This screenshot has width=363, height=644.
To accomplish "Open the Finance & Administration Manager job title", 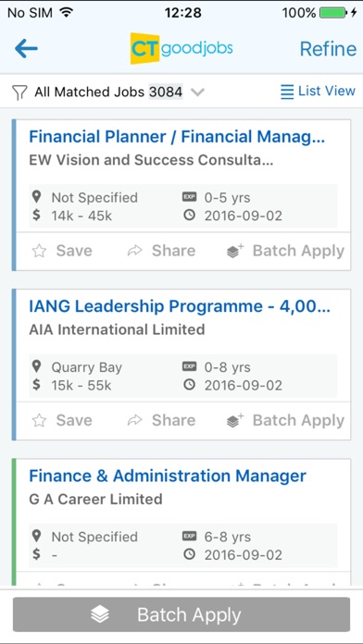I will pyautogui.click(x=168, y=476).
